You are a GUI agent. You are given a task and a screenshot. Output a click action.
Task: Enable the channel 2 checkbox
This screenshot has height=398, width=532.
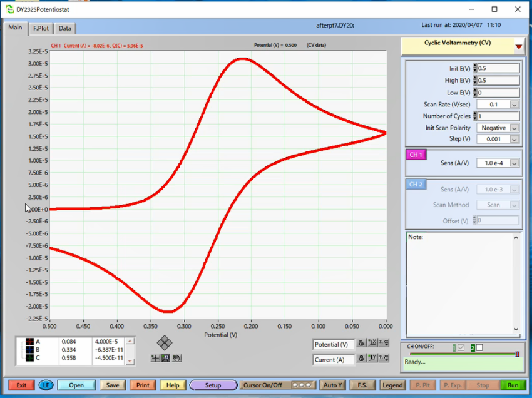(x=479, y=347)
